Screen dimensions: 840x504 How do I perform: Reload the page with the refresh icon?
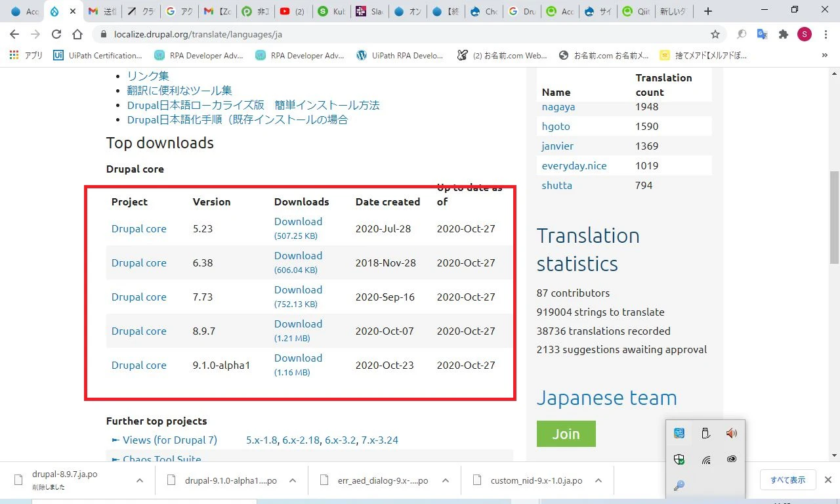(56, 34)
